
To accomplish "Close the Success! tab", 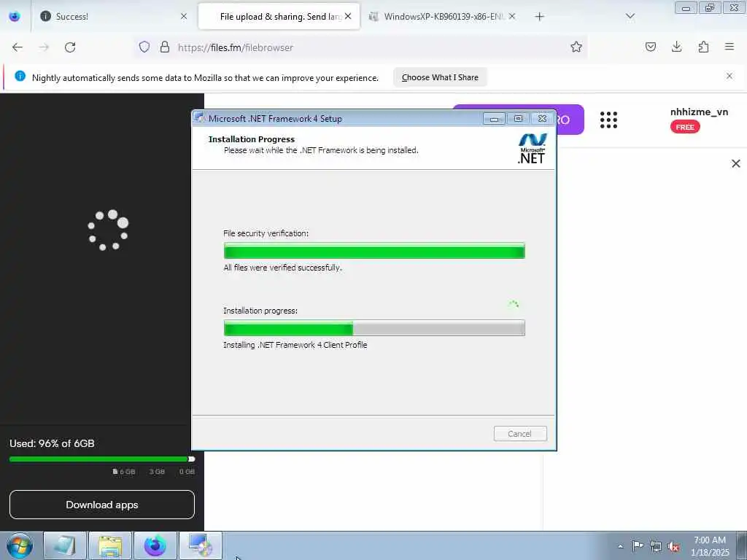I will tap(184, 17).
